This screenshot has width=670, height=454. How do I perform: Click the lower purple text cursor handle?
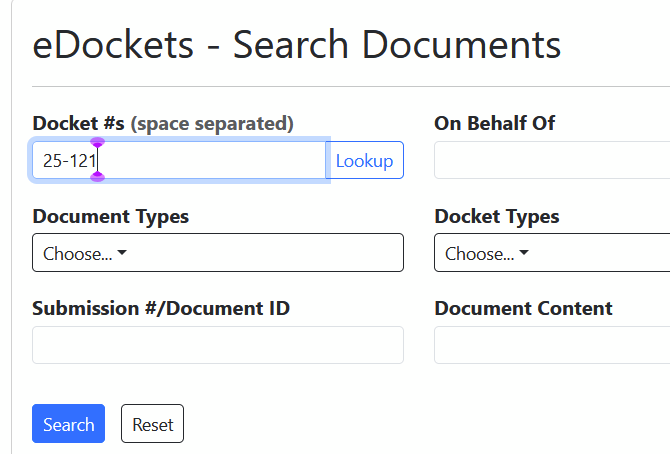(x=97, y=177)
